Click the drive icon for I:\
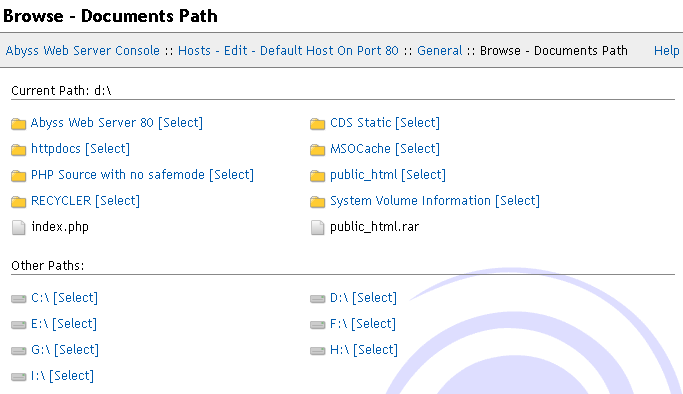The width and height of the screenshot is (683, 394). pyautogui.click(x=18, y=377)
